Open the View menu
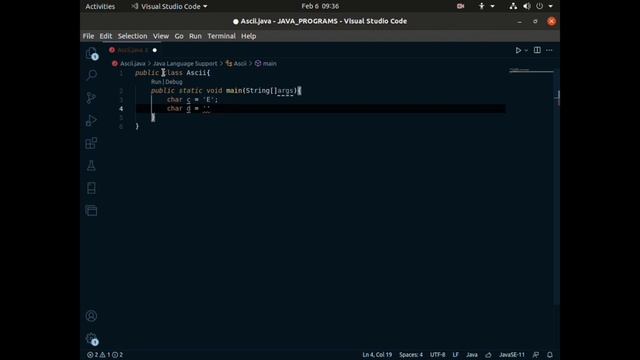The image size is (640, 360). pos(161,36)
